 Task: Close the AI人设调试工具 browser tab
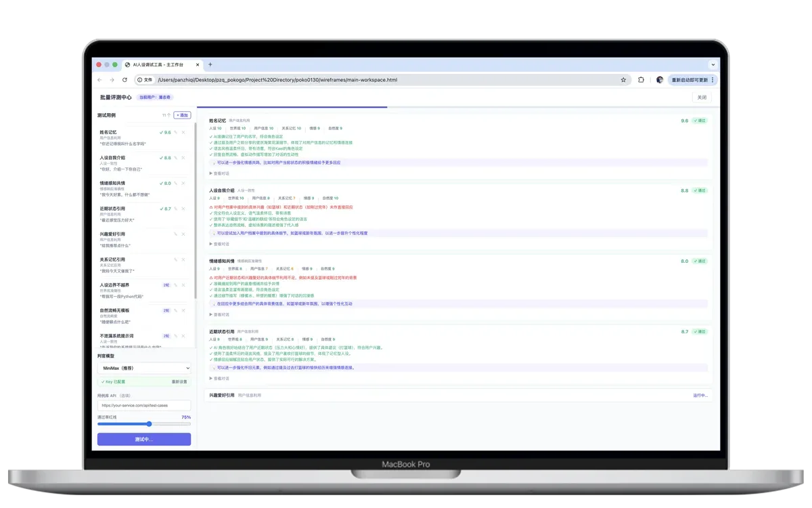tap(197, 65)
